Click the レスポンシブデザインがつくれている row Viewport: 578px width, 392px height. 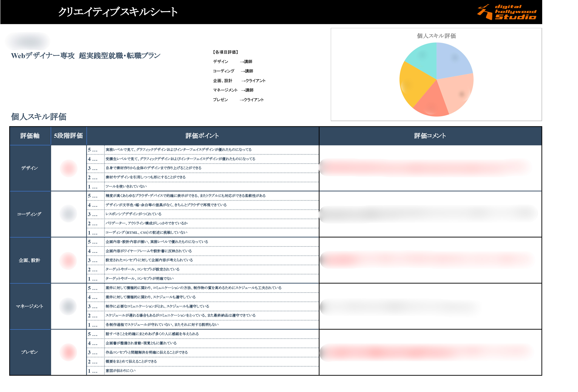[x=133, y=214]
